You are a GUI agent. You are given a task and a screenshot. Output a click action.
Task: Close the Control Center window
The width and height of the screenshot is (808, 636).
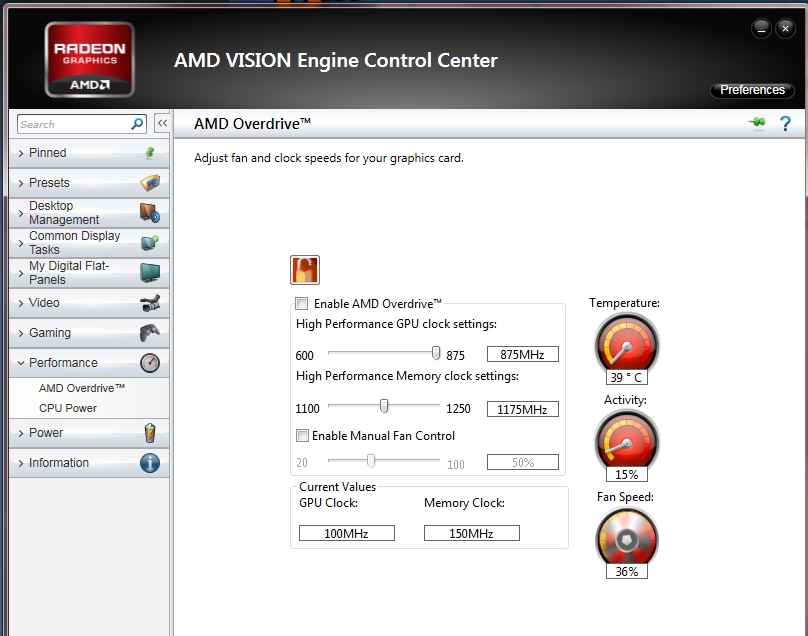(785, 29)
